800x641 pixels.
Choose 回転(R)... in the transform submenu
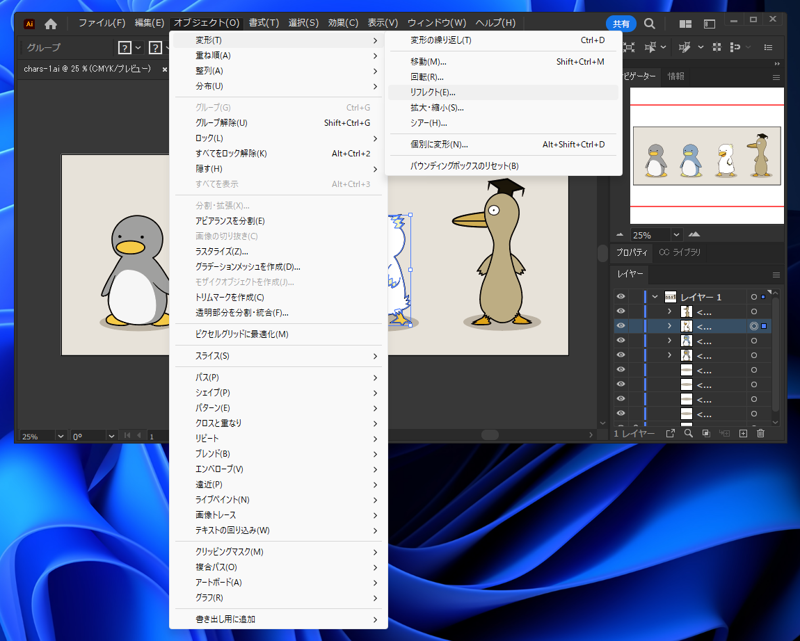503,77
